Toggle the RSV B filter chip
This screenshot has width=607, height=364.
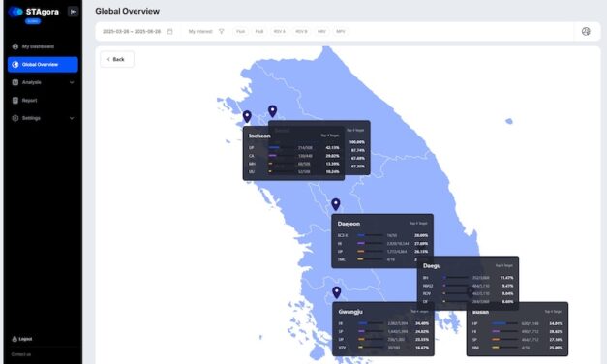click(301, 31)
